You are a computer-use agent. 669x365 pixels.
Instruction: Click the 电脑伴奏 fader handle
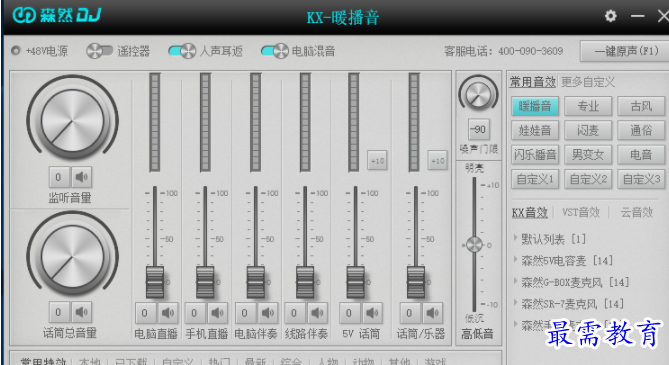pyautogui.click(x=256, y=282)
